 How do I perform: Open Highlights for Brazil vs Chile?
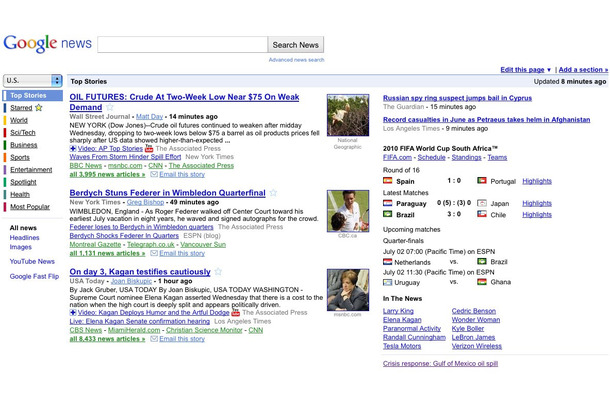tap(537, 214)
